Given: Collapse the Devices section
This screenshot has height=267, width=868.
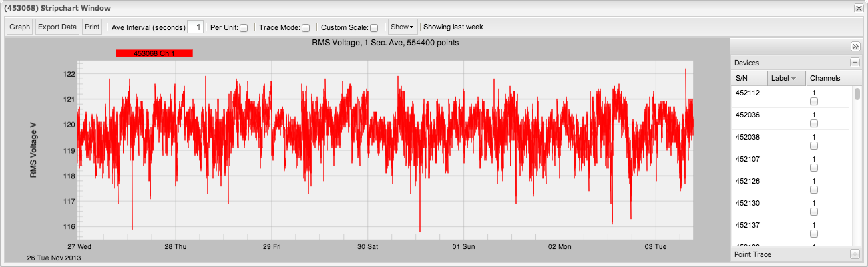Looking at the screenshot, I should [854, 62].
